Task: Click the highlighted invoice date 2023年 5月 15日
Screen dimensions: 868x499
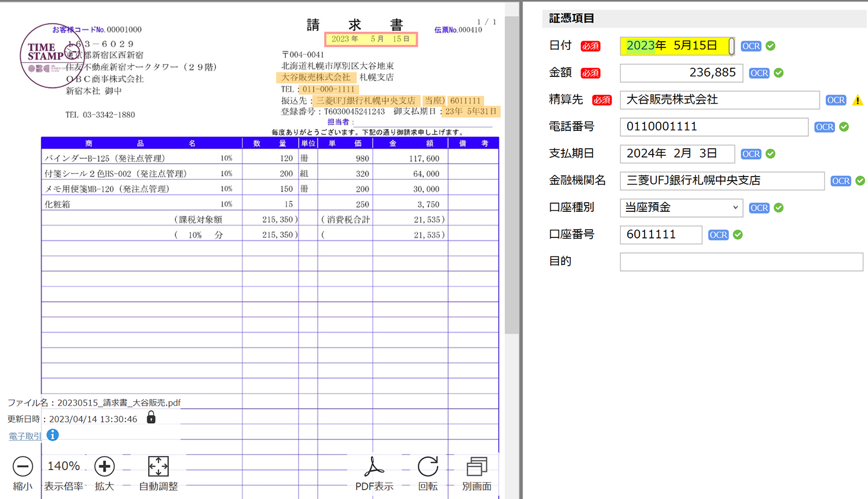Action: [371, 39]
